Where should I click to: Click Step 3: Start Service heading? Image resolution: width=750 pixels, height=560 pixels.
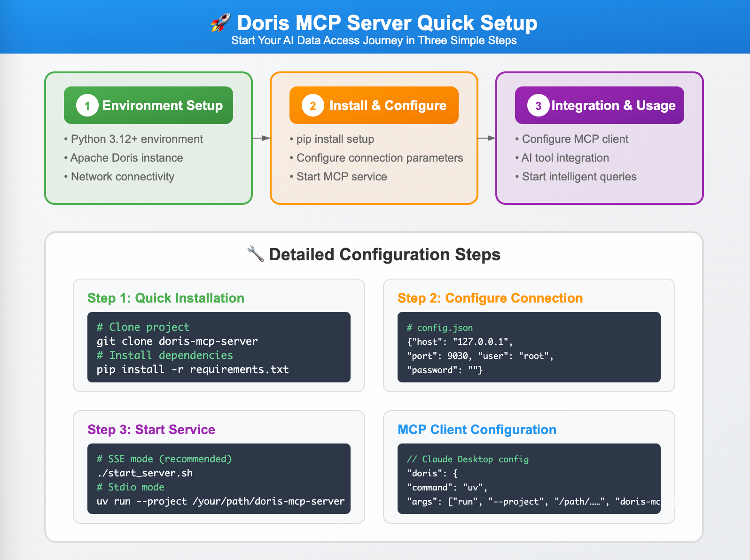click(x=151, y=429)
